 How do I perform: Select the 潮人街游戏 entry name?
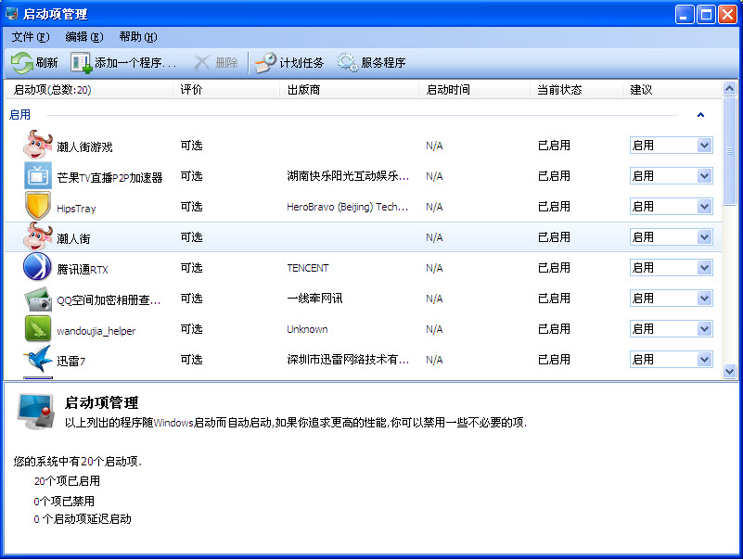coord(84,146)
